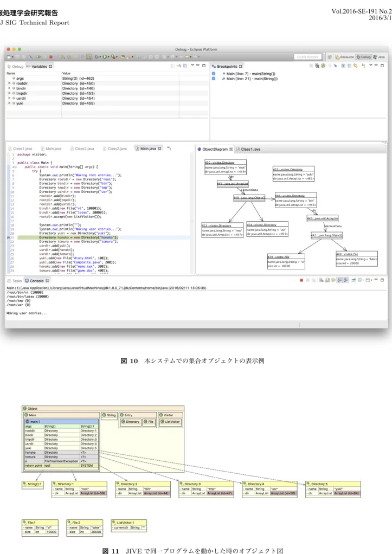
Task: Open hidden editor tabs overflow list
Action: pos(169,149)
